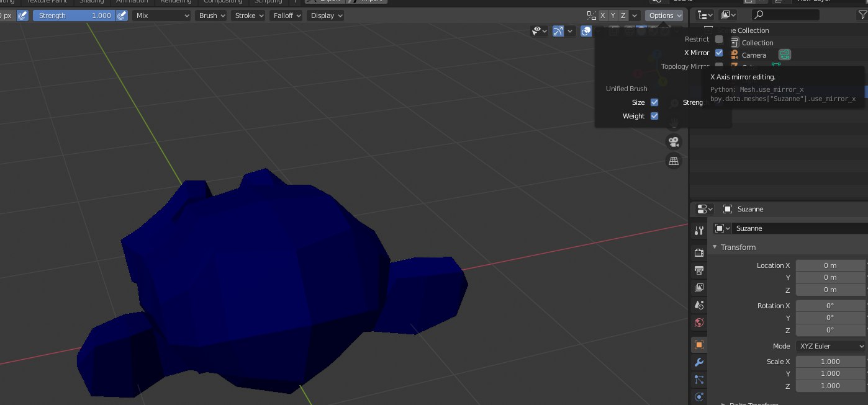Switch perspective/orthographic grid icon
Image resolution: width=868 pixels, height=405 pixels.
tap(674, 161)
